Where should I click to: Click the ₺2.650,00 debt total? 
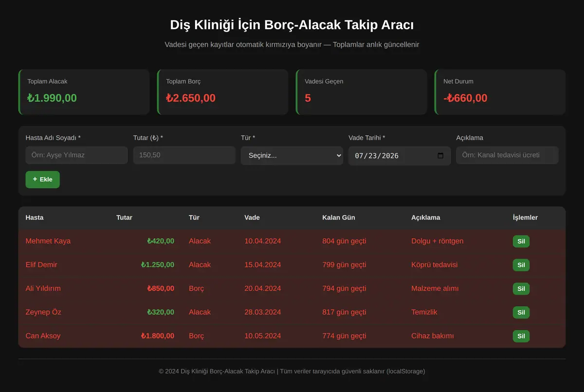[191, 98]
